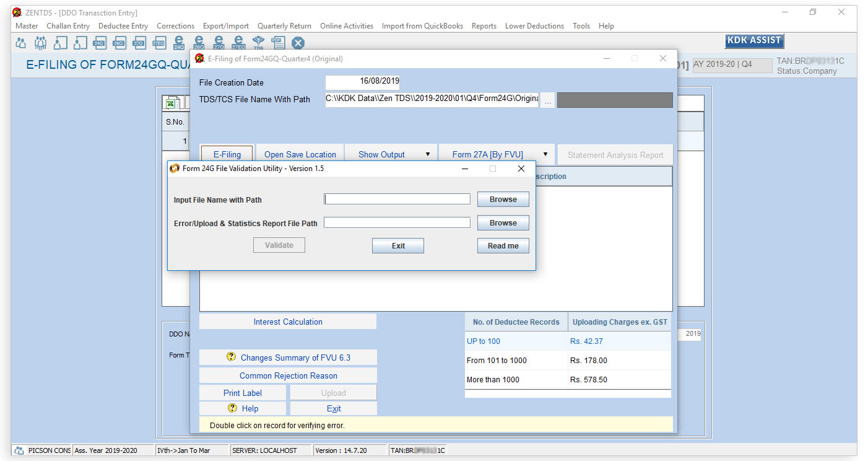
Task: Browse for the Input File Name path
Action: click(x=503, y=200)
